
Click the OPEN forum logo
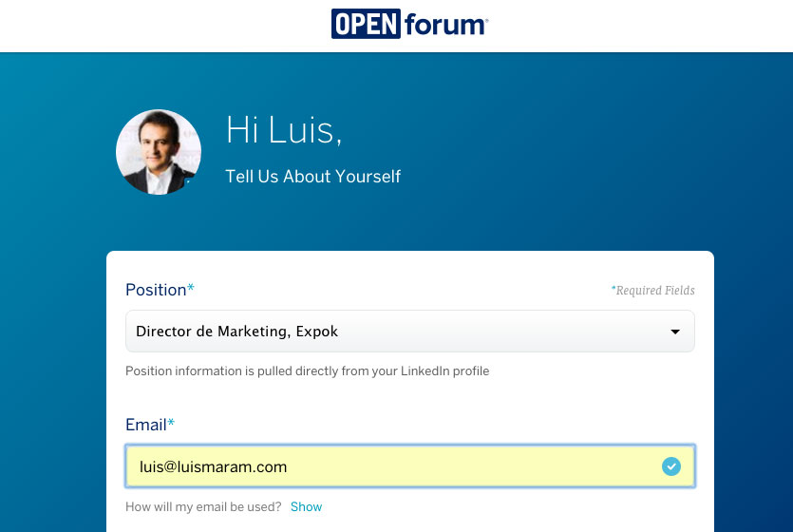click(409, 24)
